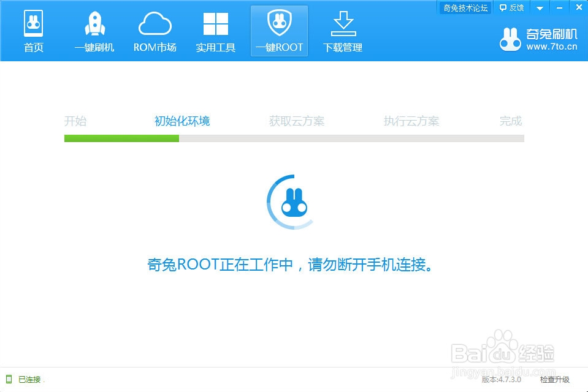This screenshot has height=392, width=588.
Task: Click the 获取云方案 step label
Action: coord(297,121)
